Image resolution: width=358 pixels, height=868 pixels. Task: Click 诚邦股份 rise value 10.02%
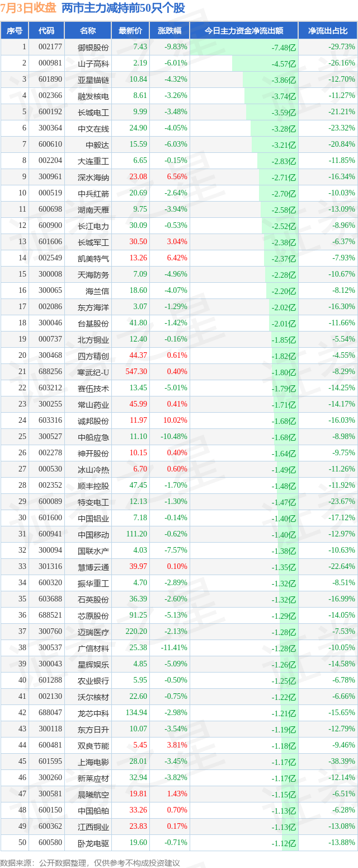[175, 421]
